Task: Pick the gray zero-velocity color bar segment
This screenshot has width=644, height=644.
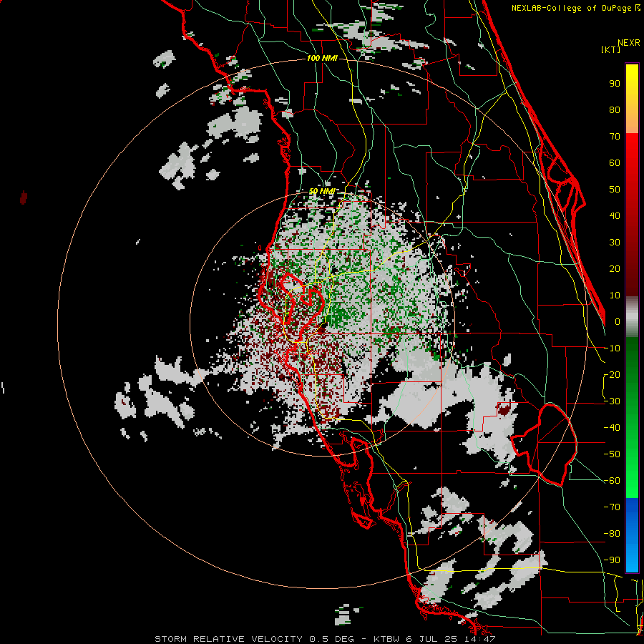Action: (x=632, y=317)
